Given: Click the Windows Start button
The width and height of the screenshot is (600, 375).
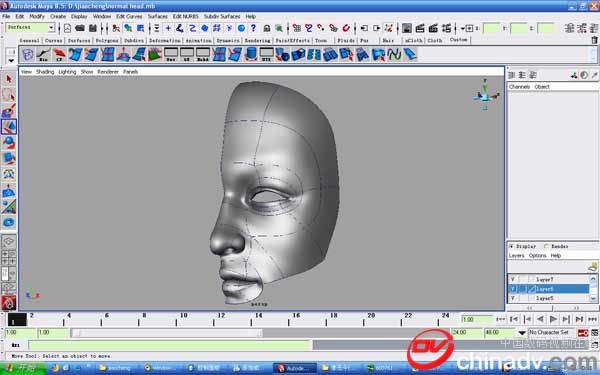Looking at the screenshot, I should [23, 368].
